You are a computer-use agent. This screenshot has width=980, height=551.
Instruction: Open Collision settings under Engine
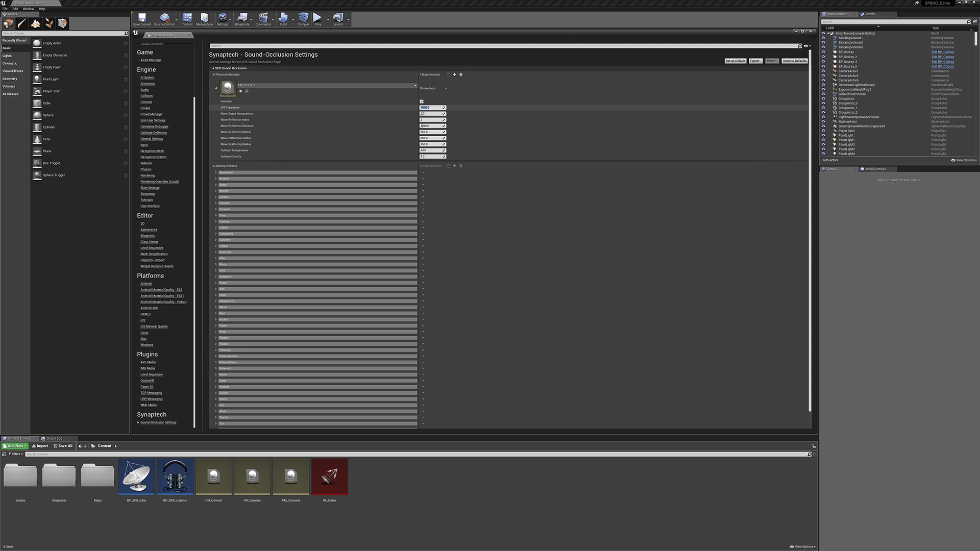[x=146, y=96]
